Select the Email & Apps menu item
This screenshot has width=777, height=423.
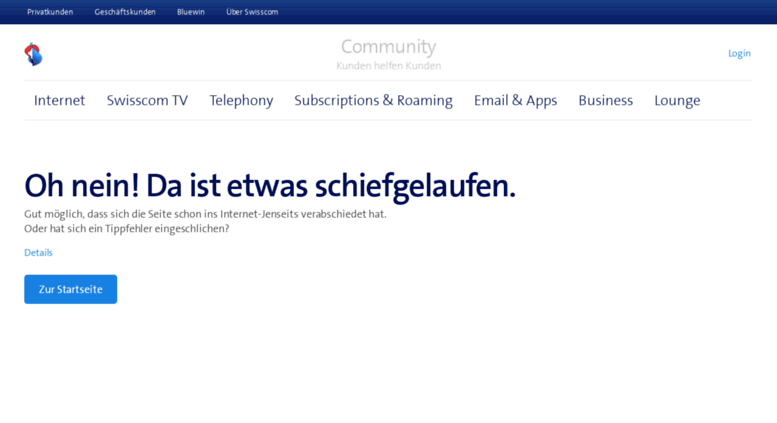[x=515, y=101]
